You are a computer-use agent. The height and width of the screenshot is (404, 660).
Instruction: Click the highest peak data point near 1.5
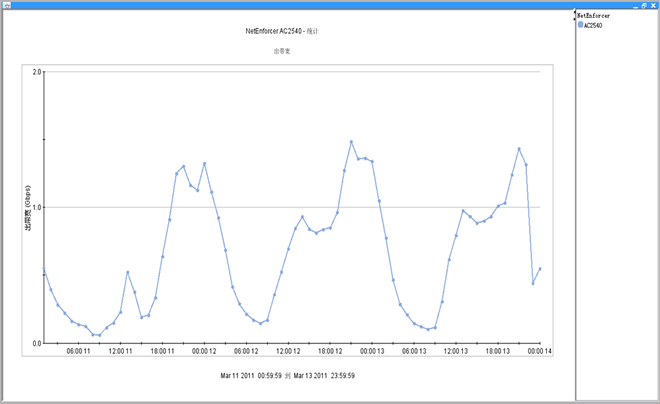click(352, 142)
